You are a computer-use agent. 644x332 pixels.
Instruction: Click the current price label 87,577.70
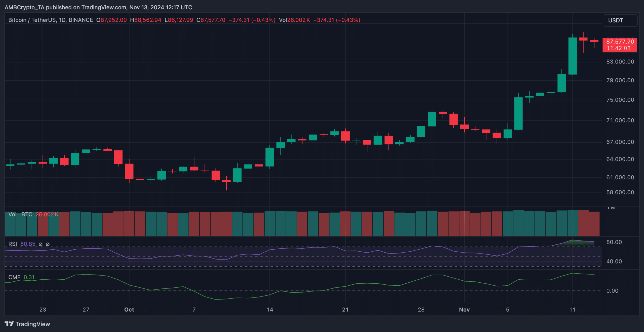[620, 42]
